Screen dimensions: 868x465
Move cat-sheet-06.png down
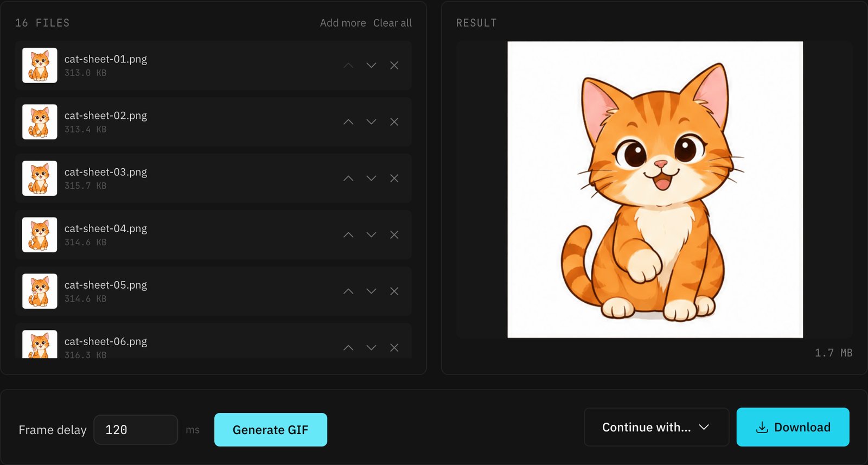click(x=371, y=347)
